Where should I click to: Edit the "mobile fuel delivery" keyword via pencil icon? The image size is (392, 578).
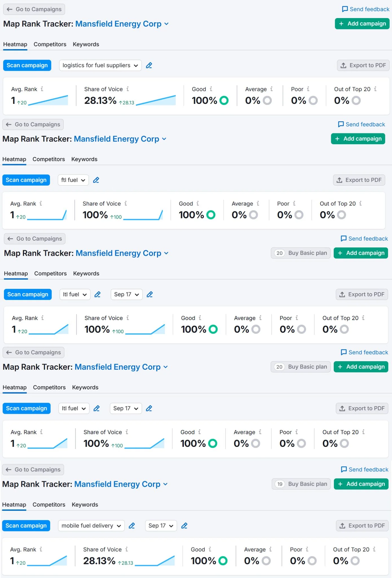point(132,526)
